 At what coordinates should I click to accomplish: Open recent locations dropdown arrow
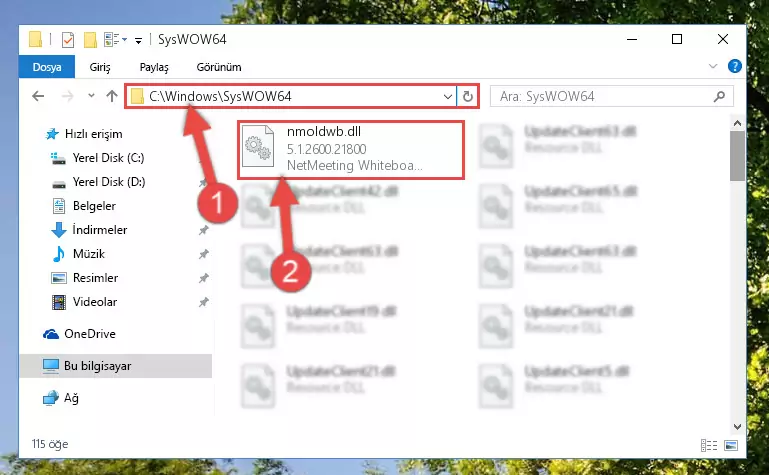(91, 96)
